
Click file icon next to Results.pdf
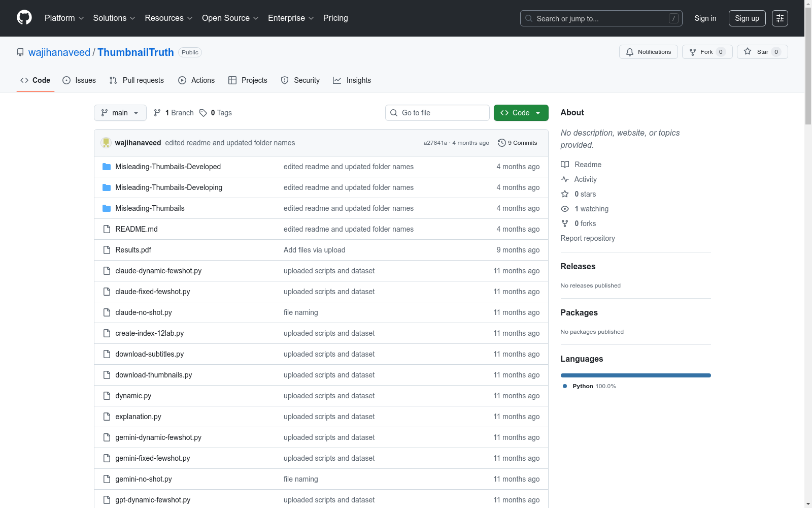107,250
